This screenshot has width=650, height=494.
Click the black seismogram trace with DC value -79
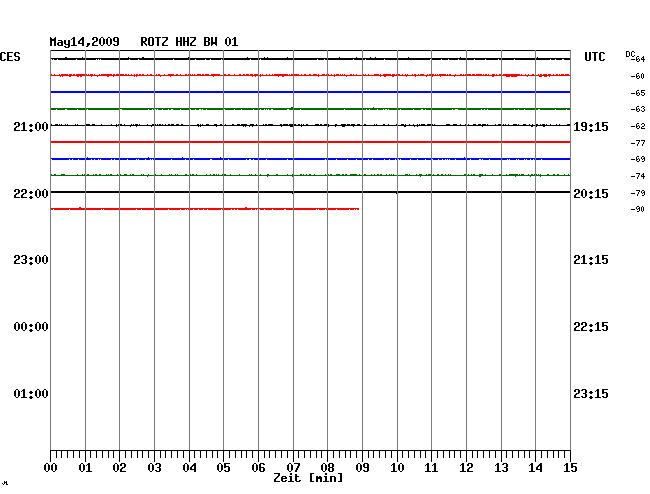(310, 192)
